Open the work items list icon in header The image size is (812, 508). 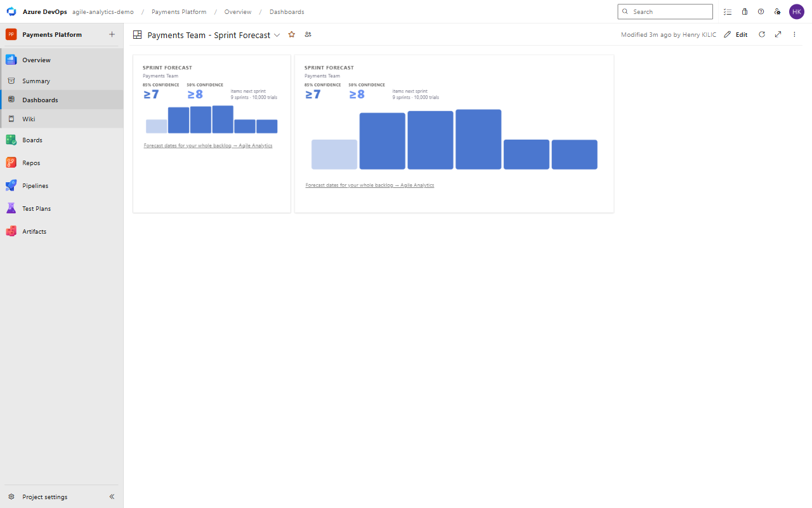[x=728, y=11]
